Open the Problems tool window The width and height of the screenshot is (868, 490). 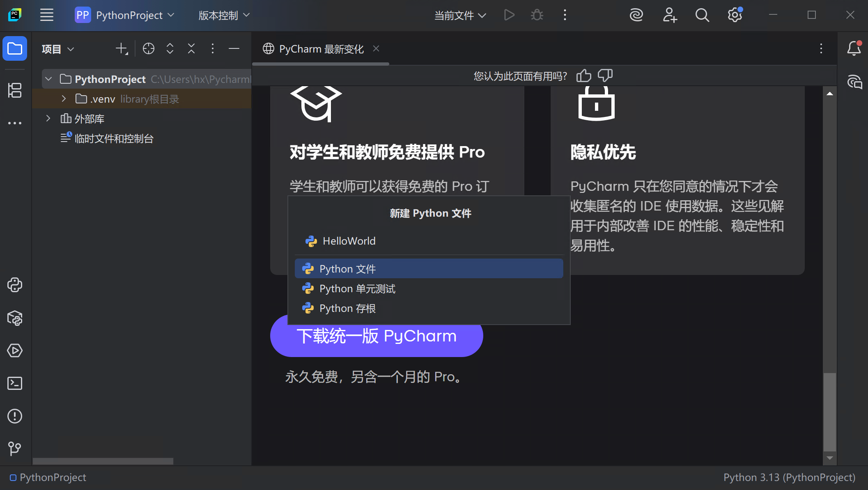[x=15, y=416]
